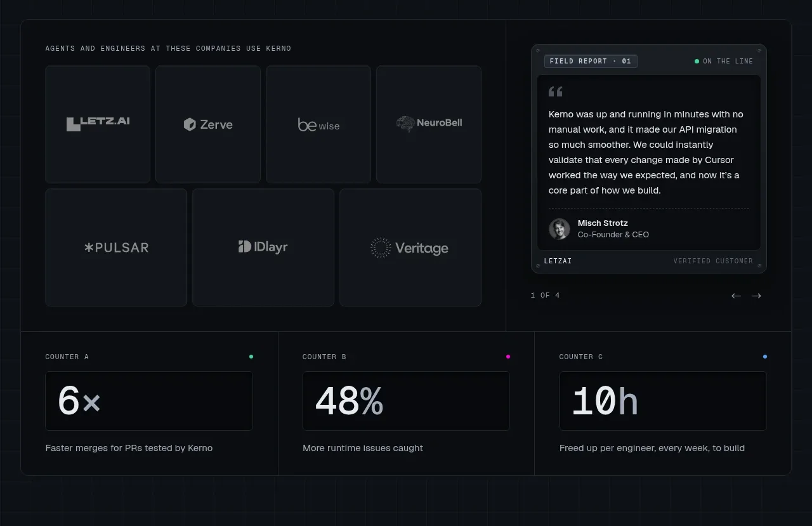Click the NeuroBell brain logo card
Image resolution: width=812 pixels, height=526 pixels.
[x=429, y=124]
